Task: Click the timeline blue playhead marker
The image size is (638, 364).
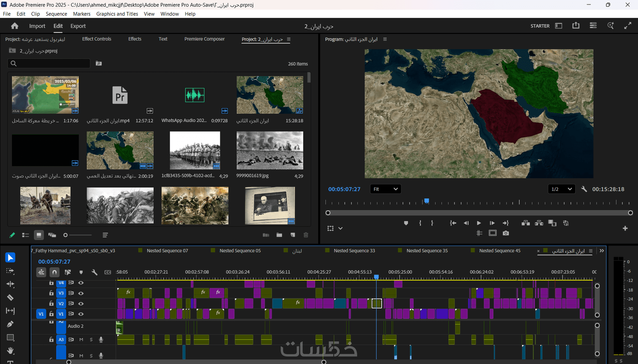Action: point(376,277)
